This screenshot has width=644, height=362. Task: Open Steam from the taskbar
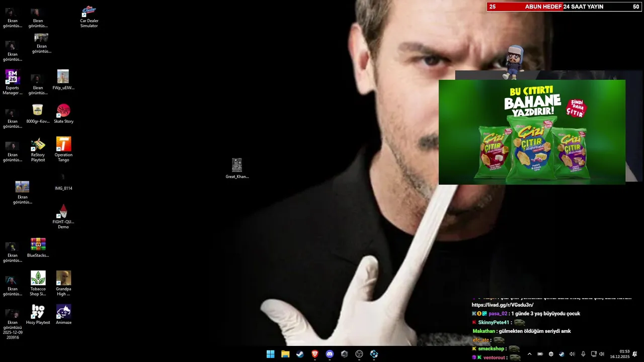[300, 354]
